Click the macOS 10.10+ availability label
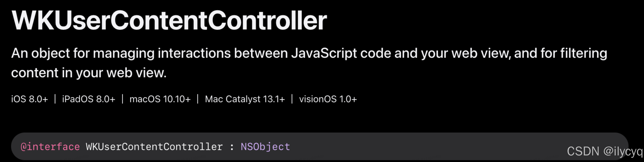The width and height of the screenshot is (644, 162). [x=160, y=99]
